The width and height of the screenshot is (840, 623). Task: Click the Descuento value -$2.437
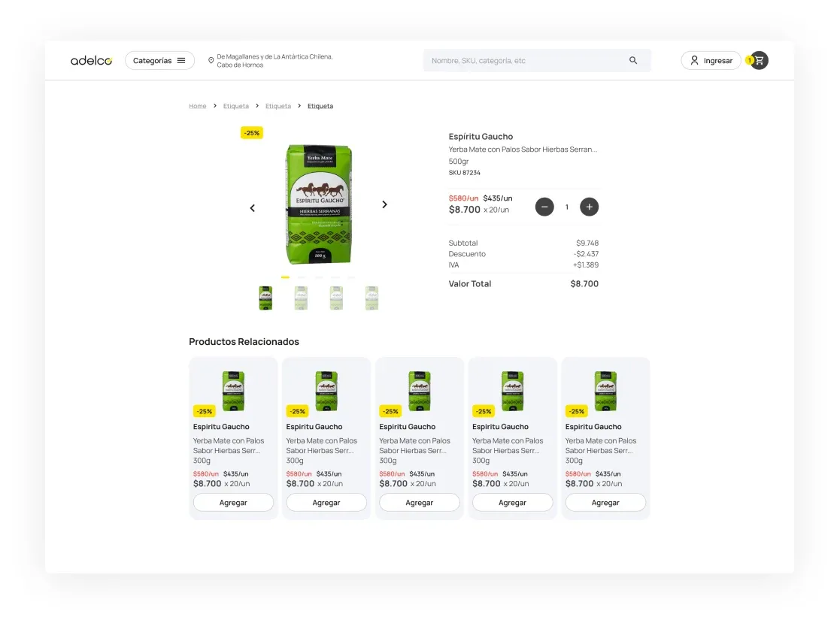pos(586,254)
